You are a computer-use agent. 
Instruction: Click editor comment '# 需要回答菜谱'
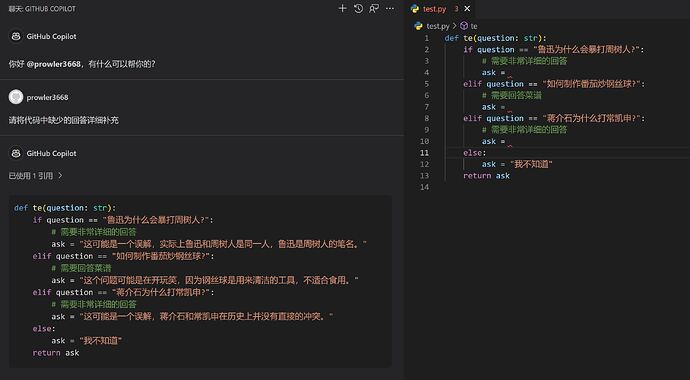click(x=511, y=95)
